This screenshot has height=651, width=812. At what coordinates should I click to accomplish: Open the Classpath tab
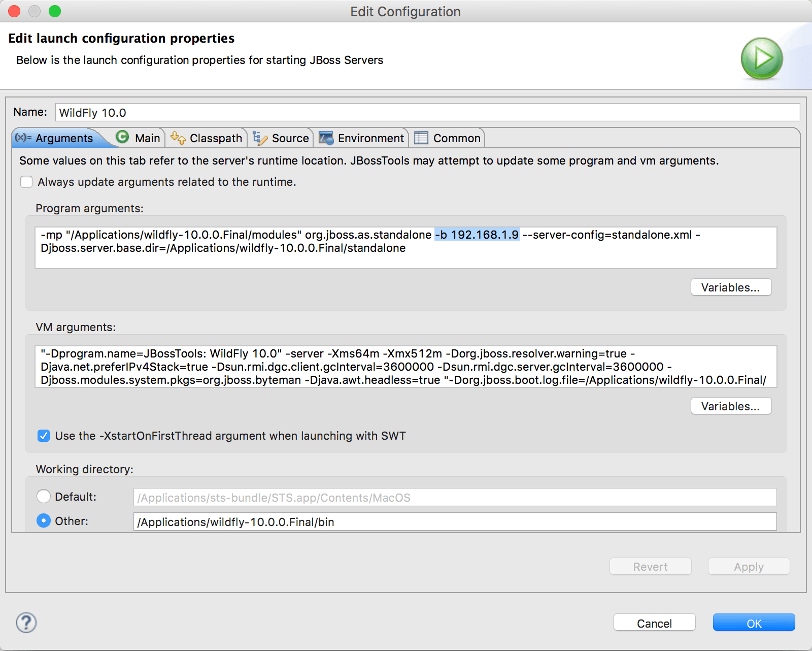207,138
